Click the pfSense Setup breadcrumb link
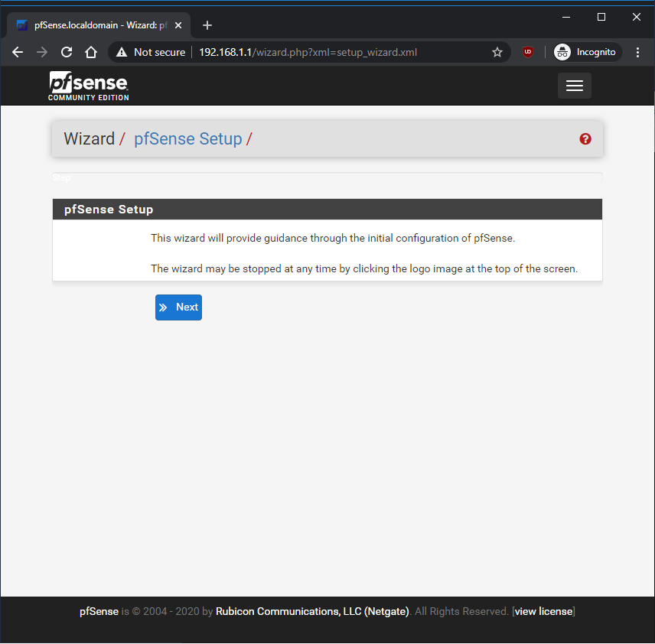 click(x=188, y=138)
